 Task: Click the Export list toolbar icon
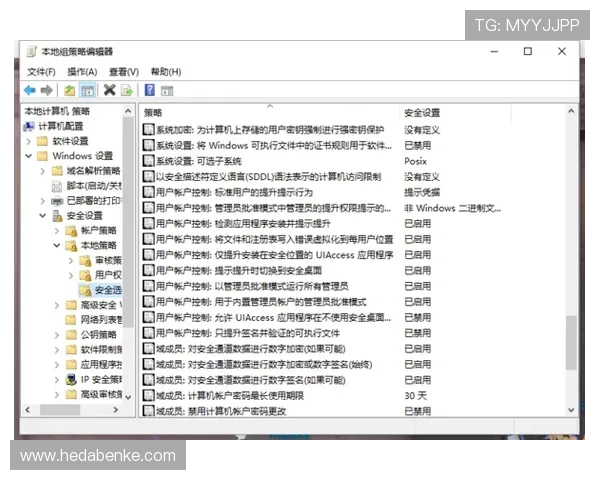click(127, 91)
